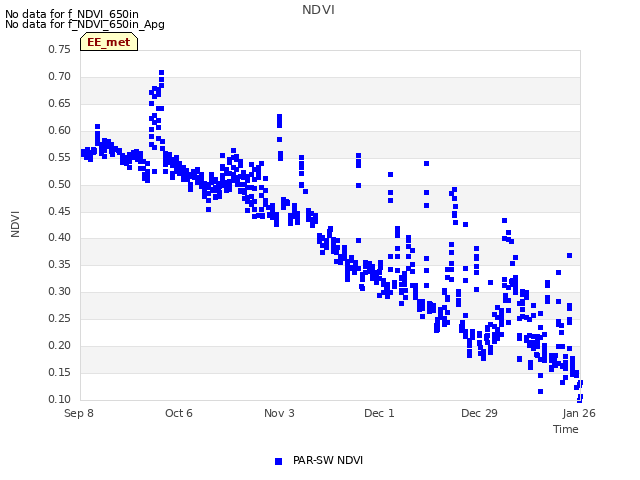Click the 0.25 y-axis value
The height and width of the screenshot is (480, 640).
[x=60, y=318]
